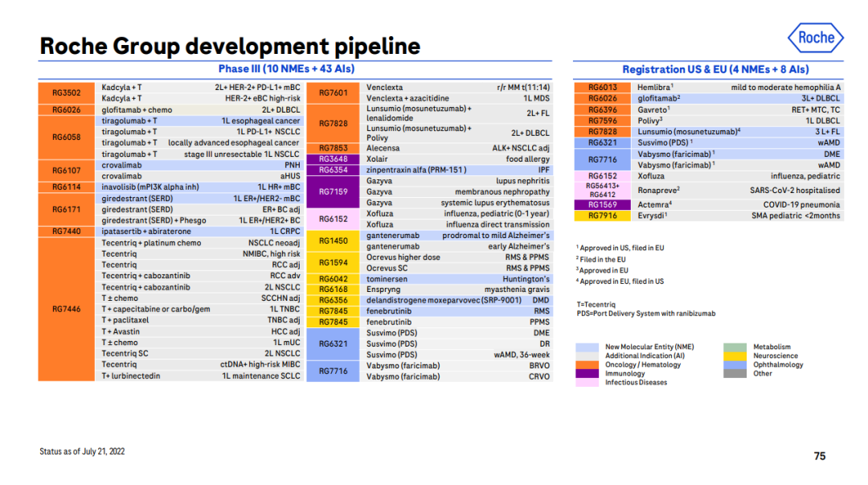This screenshot has width=868, height=485.
Task: Click the RG7853 code cell
Action: (x=334, y=148)
